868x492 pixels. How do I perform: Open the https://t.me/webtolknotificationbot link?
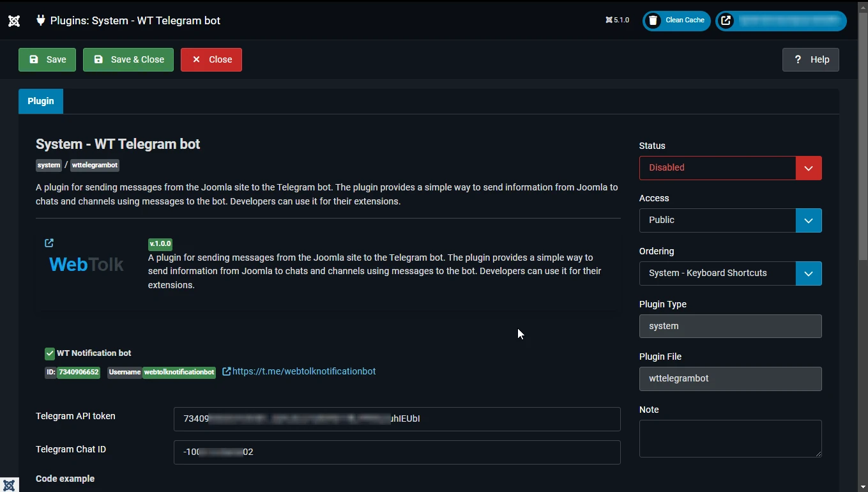point(304,371)
